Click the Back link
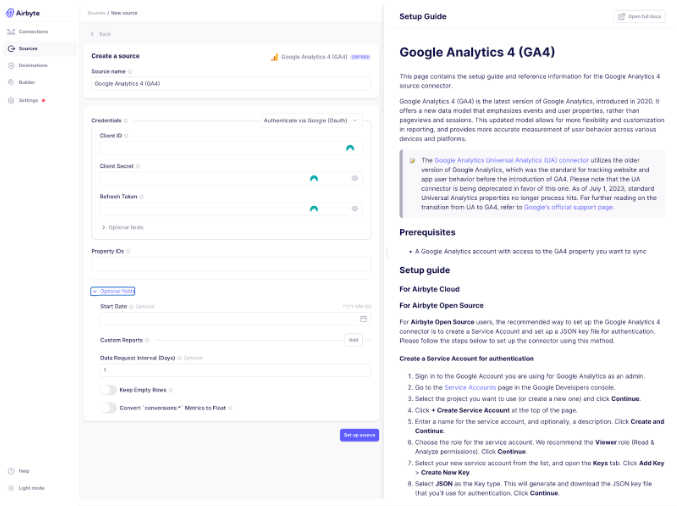The width and height of the screenshot is (677, 506). click(101, 34)
